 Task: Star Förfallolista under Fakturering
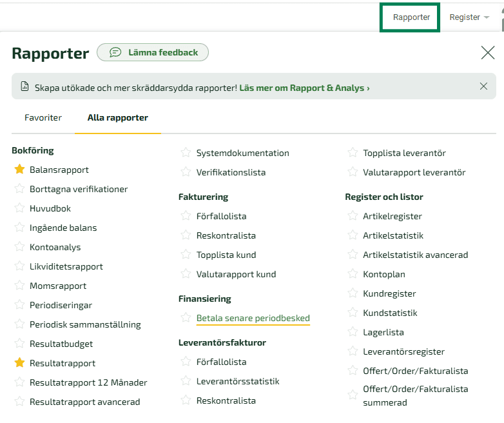tap(186, 215)
